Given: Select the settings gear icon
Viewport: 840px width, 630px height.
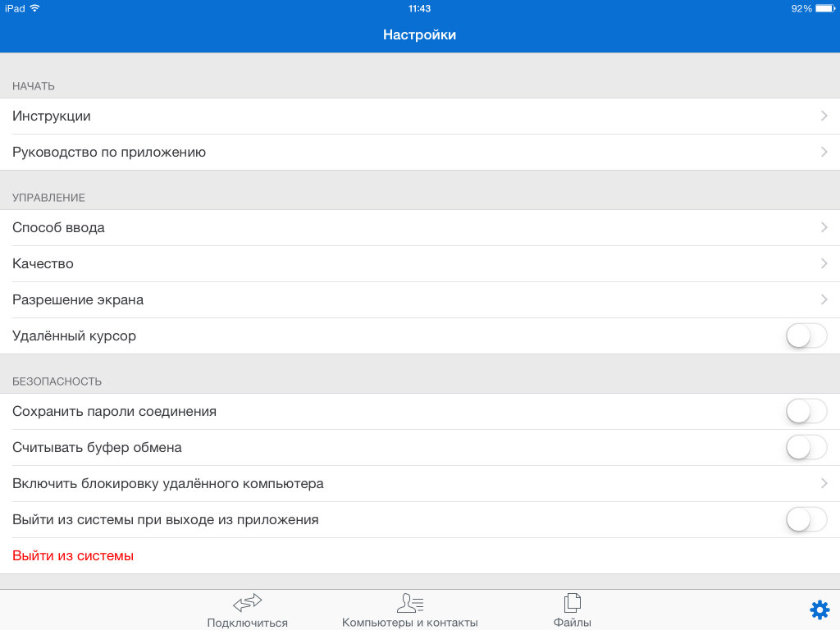Looking at the screenshot, I should [x=819, y=609].
